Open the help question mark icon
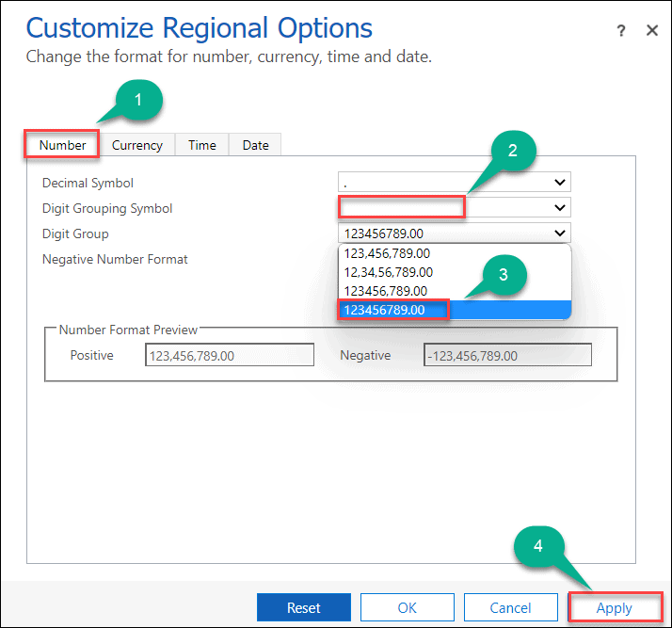The width and height of the screenshot is (672, 628). coord(621,31)
